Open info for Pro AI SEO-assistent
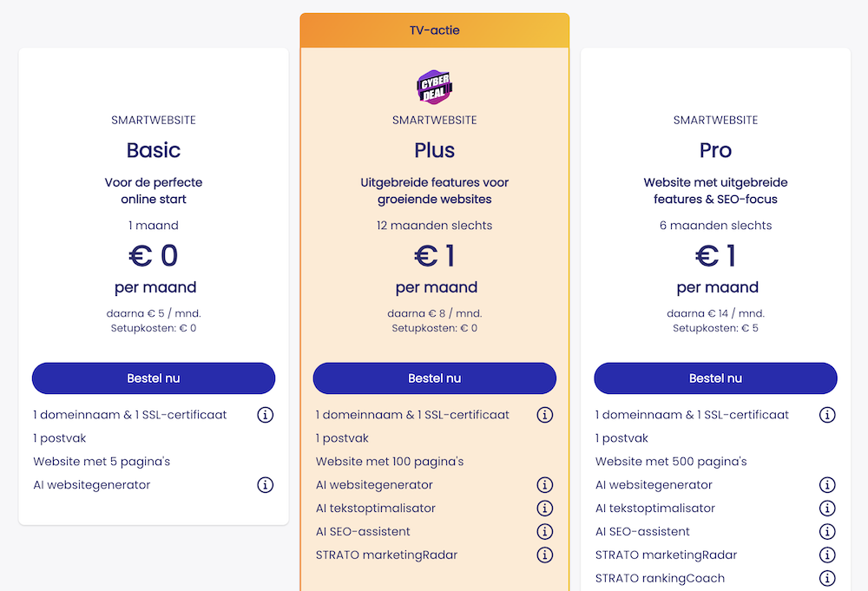The image size is (868, 591). coord(826,531)
